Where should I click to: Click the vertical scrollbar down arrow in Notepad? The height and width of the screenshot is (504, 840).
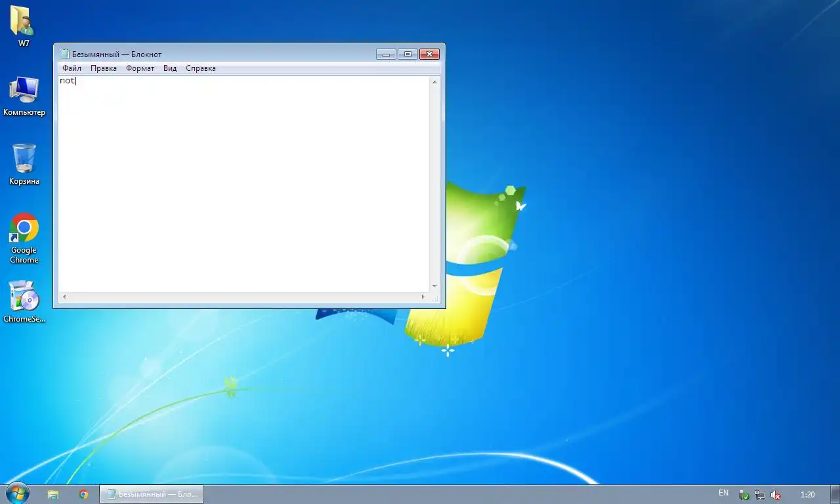point(434,286)
